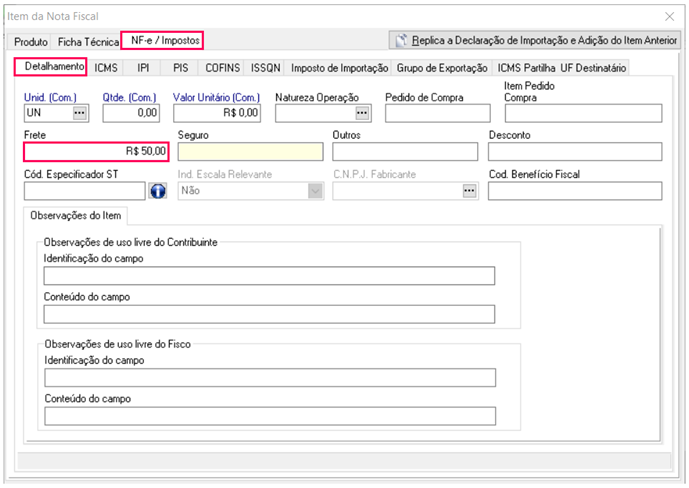Screen dimensions: 689x488
Task: Select the NF-e / Impostos tab
Action: [164, 41]
